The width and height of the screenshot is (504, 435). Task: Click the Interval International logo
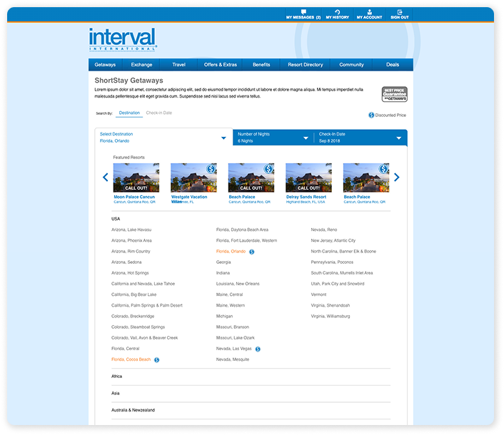(x=123, y=39)
